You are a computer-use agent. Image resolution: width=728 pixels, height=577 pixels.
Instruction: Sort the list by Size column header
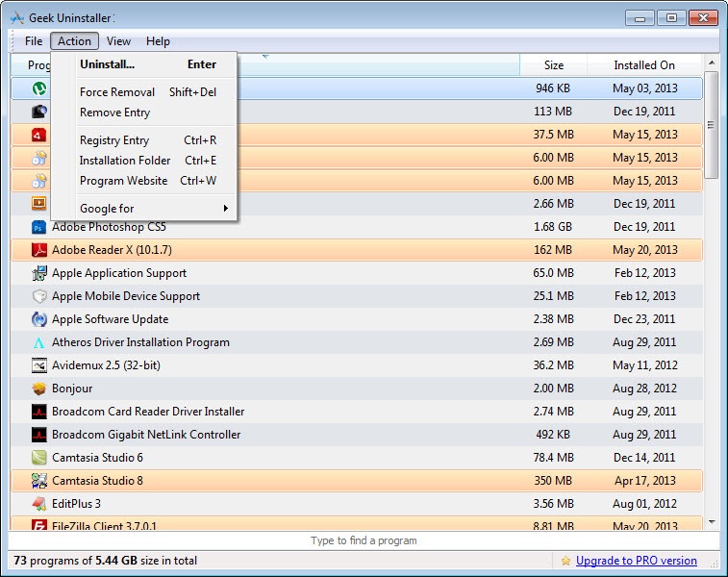[553, 65]
